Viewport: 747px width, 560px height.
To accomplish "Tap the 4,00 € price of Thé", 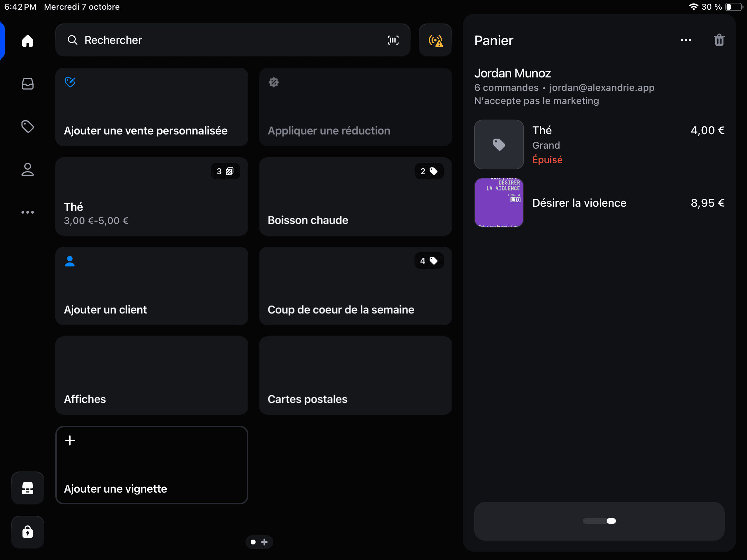I will (x=708, y=130).
